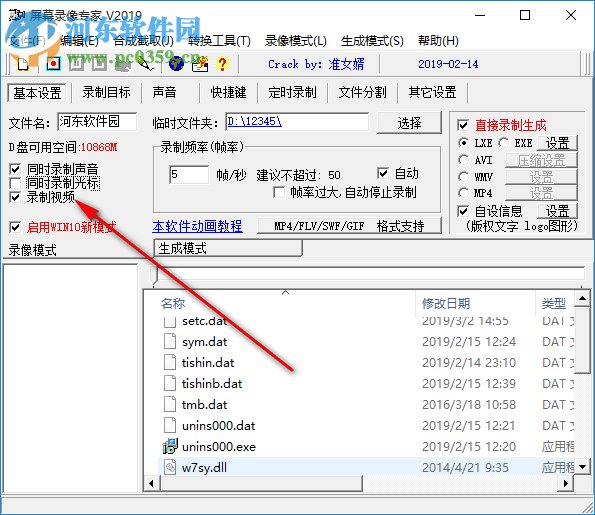Screen dimensions: 595x515
Task: Toggle the 自动 frame rate checkbox
Action: coord(383,173)
